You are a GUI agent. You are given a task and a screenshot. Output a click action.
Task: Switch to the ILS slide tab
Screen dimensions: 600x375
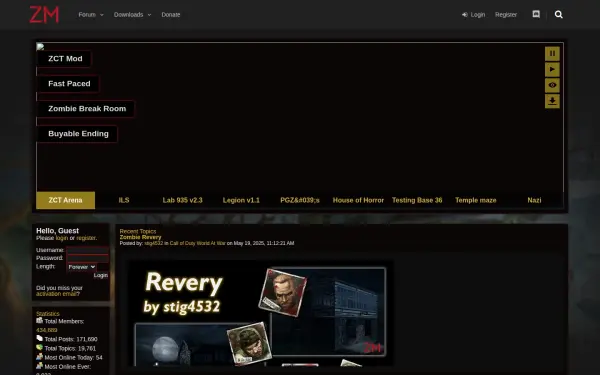[124, 200]
